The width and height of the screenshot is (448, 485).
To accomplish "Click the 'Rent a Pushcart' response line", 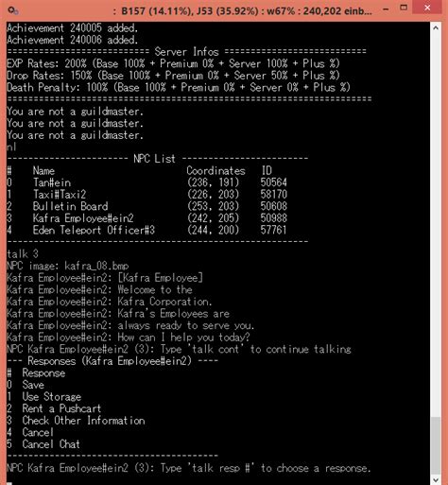I will (54, 408).
